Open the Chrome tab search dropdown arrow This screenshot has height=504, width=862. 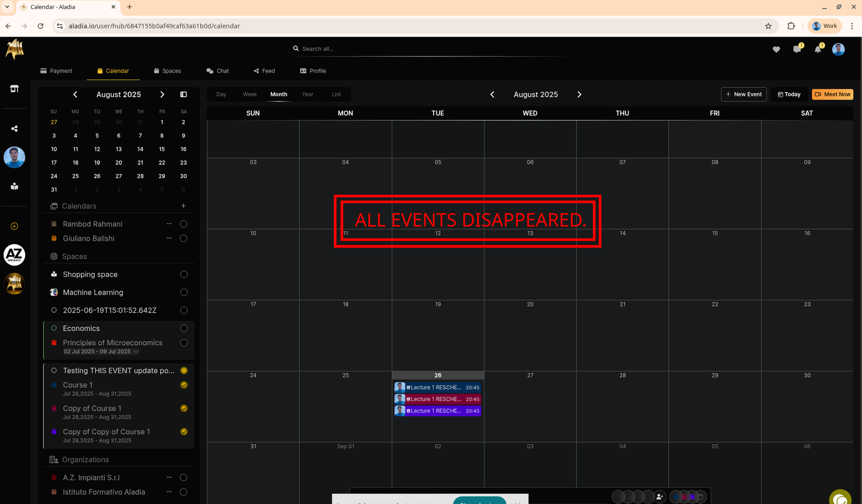click(7, 7)
